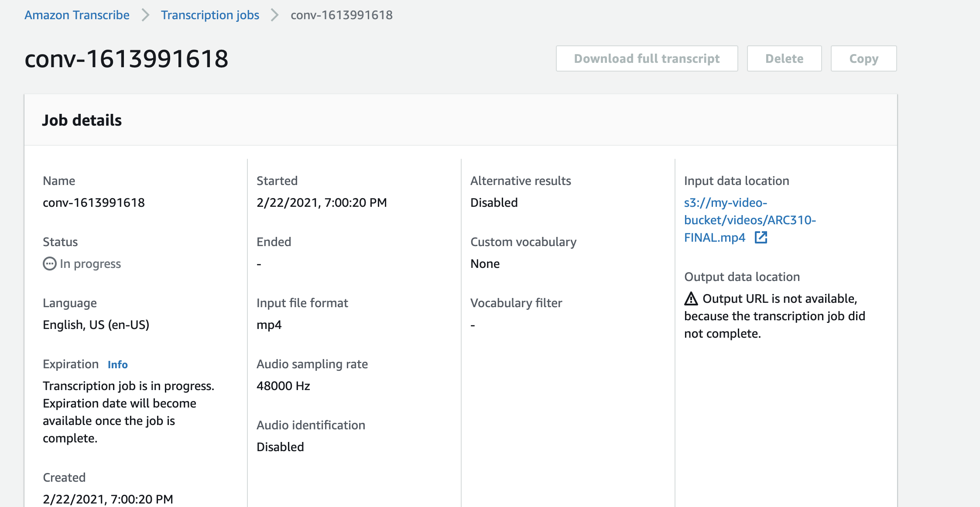Click chevron after Transcription jobs breadcrumb

click(274, 15)
